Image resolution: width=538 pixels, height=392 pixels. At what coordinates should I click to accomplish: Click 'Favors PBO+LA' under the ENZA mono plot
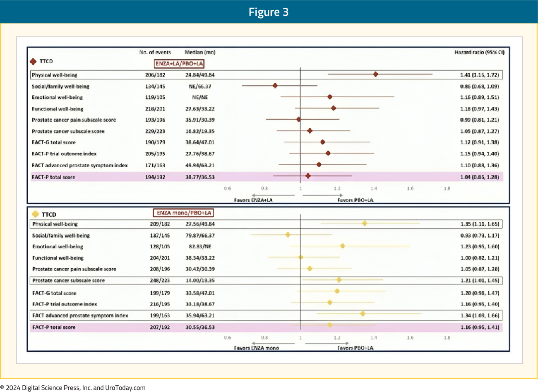click(x=355, y=348)
